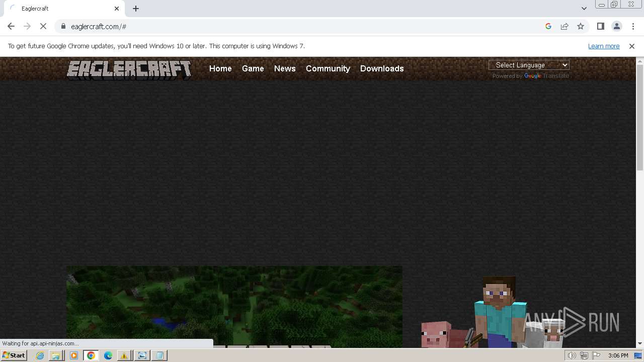Click the address bar URL field
The height and width of the screenshot is (362, 644).
pyautogui.click(x=302, y=26)
